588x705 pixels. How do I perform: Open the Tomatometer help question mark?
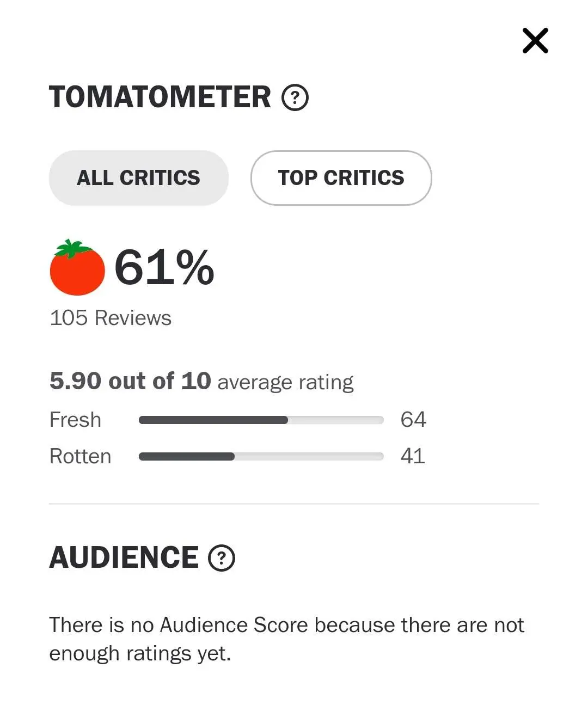point(295,98)
